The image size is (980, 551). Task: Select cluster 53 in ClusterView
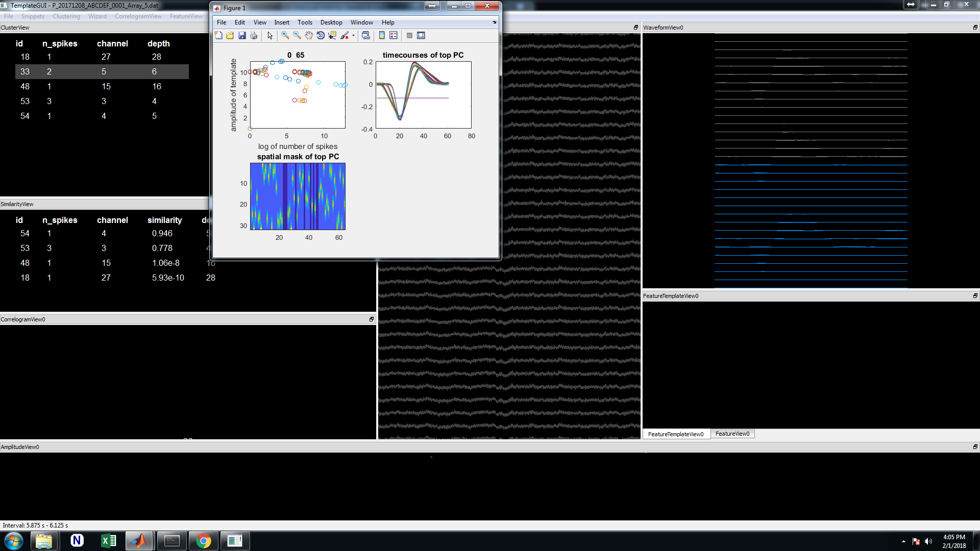pos(25,101)
